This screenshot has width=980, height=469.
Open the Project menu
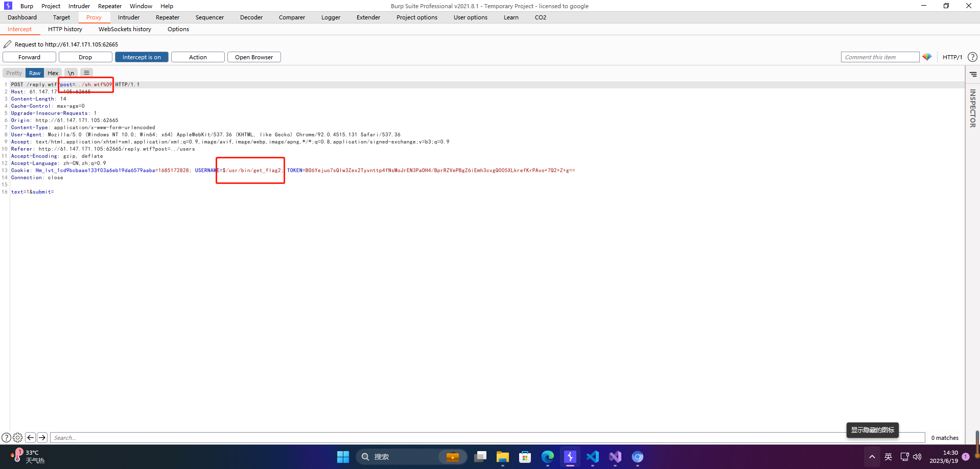coord(51,6)
